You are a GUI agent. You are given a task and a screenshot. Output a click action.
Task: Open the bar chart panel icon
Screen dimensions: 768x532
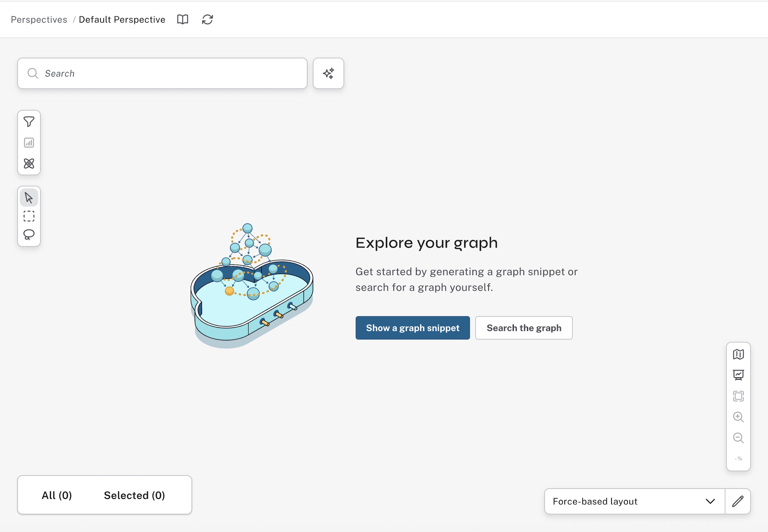click(x=29, y=143)
